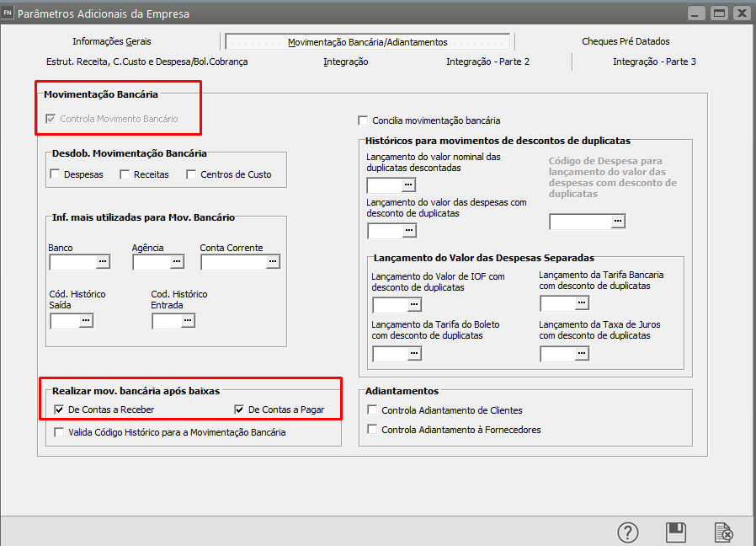Viewport: 756px width, 546px height.
Task: Open lookup for Cód. Histórico Saída
Action: pyautogui.click(x=86, y=320)
